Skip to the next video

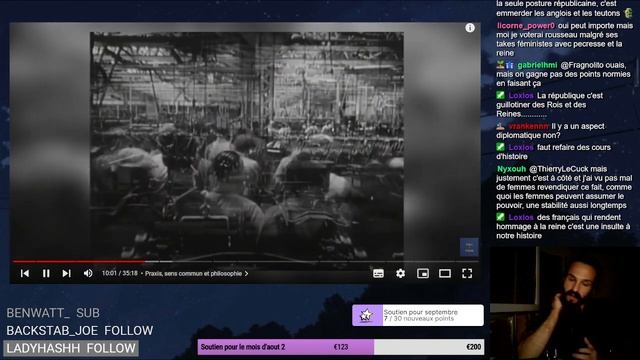[x=67, y=273]
